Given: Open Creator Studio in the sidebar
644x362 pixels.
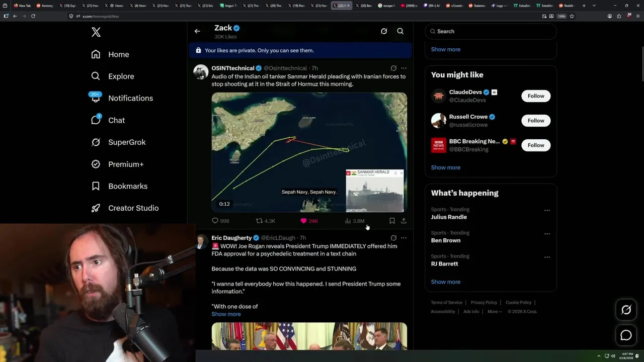Looking at the screenshot, I should (125, 208).
